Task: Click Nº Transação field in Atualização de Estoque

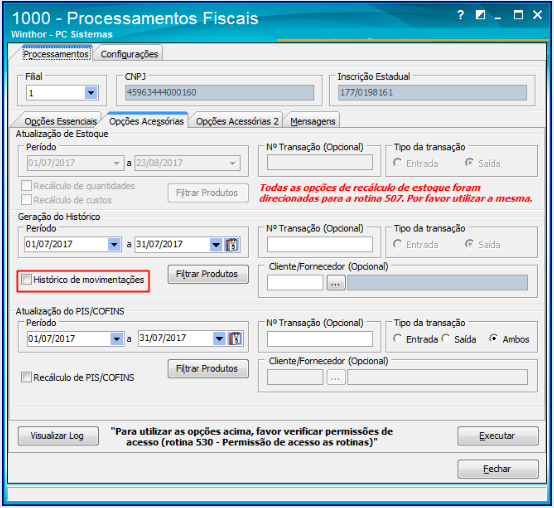Action: [320, 163]
